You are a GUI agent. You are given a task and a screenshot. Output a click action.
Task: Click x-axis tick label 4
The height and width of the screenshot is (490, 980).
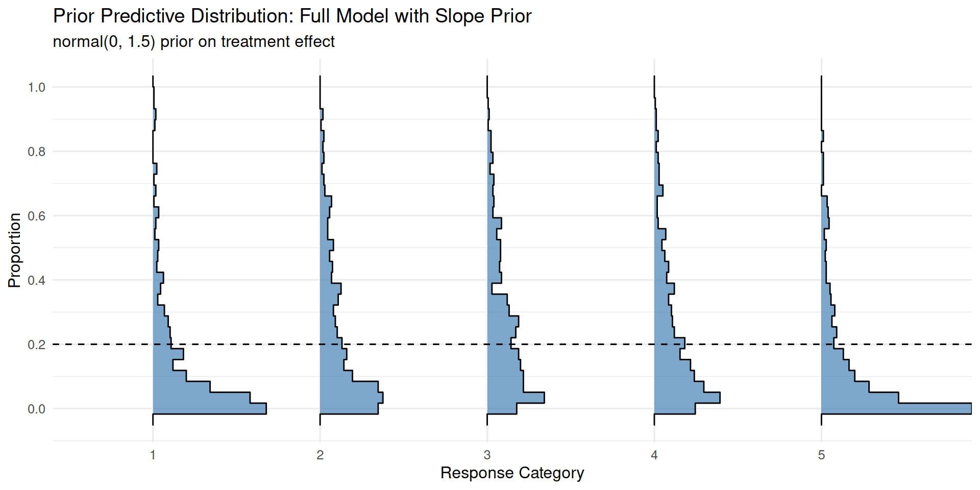tap(654, 455)
